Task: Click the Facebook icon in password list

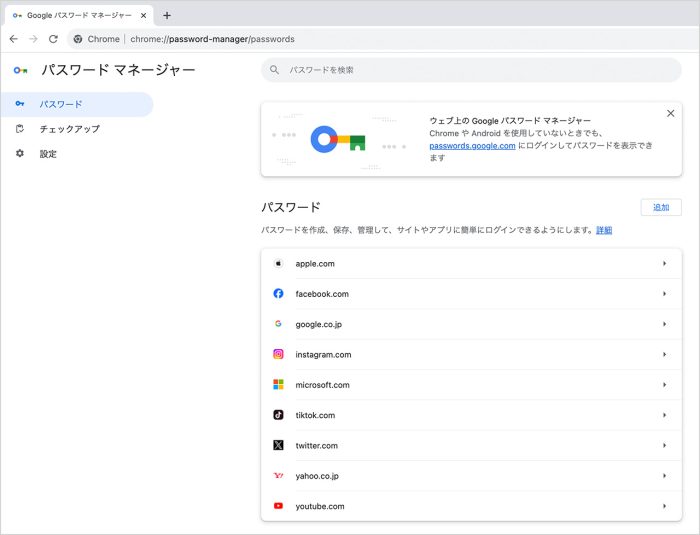Action: pyautogui.click(x=278, y=294)
